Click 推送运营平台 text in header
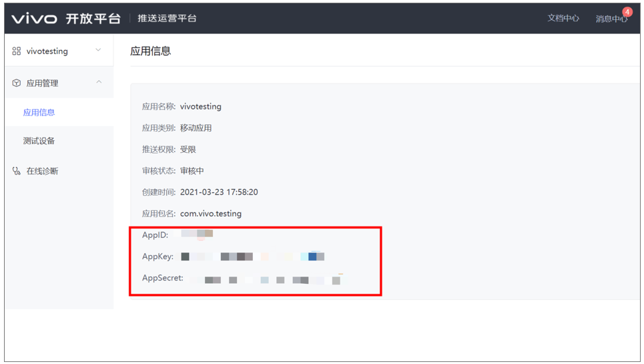 click(x=167, y=19)
